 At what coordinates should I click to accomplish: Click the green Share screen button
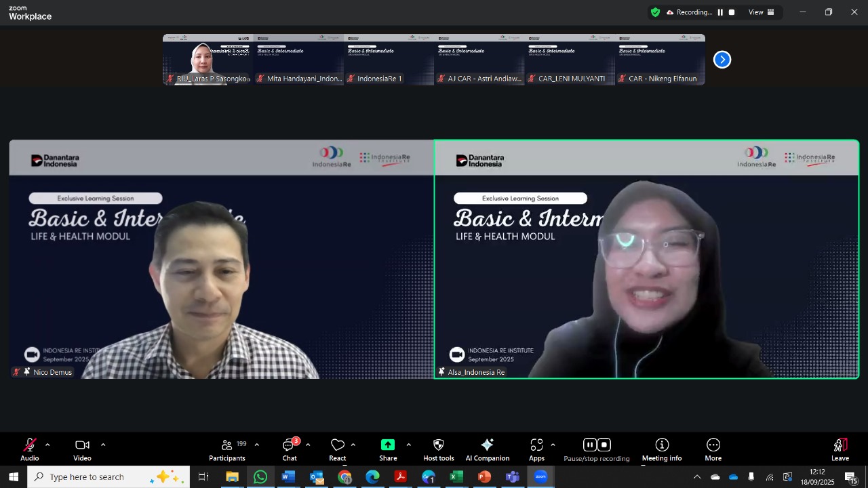point(388,445)
